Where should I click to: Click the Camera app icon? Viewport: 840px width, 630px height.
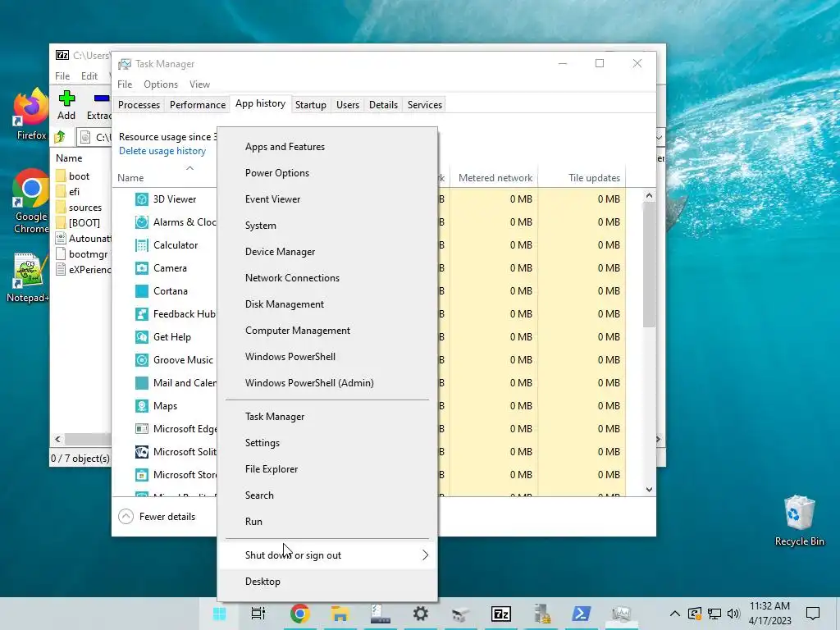(141, 268)
